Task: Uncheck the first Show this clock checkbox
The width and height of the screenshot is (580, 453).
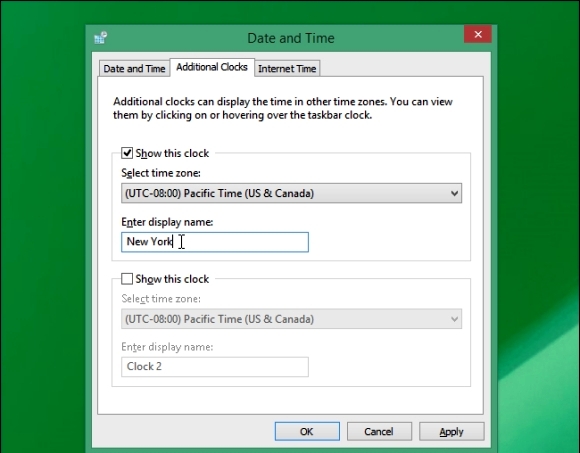Action: point(127,153)
